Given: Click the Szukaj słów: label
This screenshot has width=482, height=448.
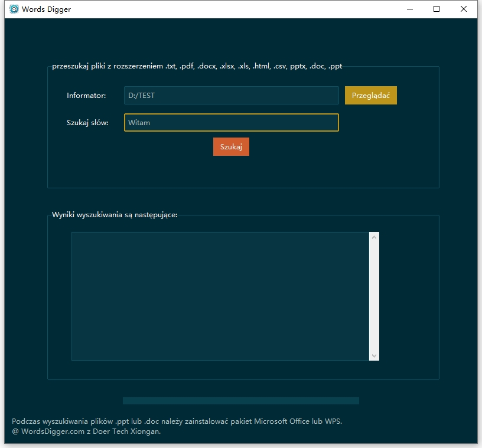Looking at the screenshot, I should point(87,123).
